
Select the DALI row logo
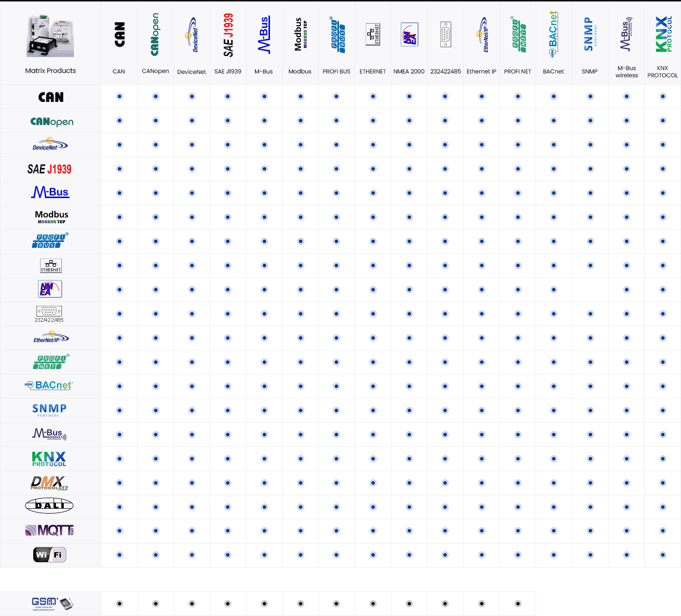[x=49, y=506]
